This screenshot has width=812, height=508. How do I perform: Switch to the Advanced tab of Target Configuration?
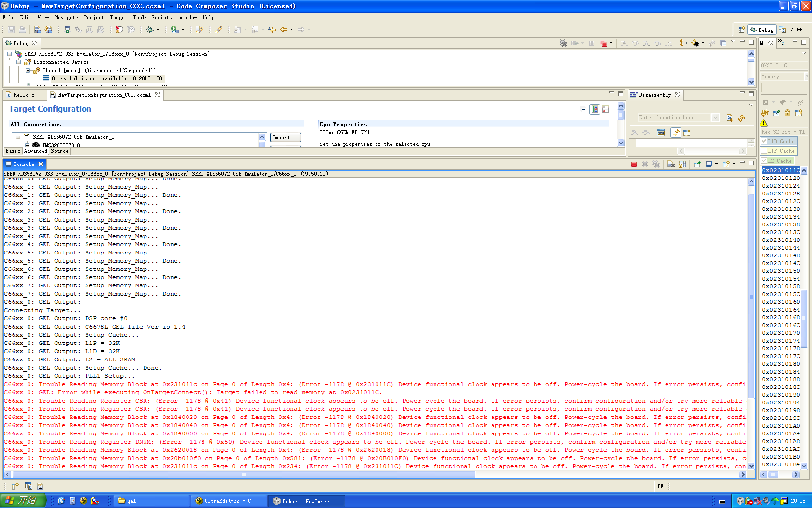coord(36,151)
